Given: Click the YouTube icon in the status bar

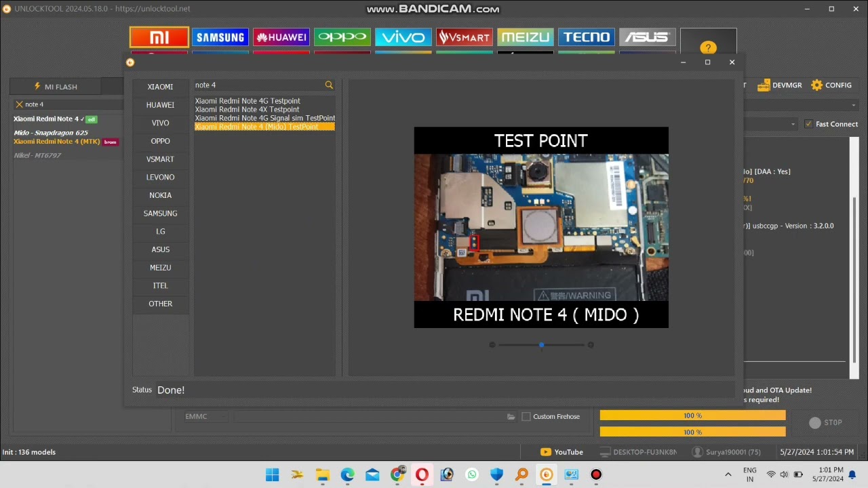Looking at the screenshot, I should click(546, 452).
